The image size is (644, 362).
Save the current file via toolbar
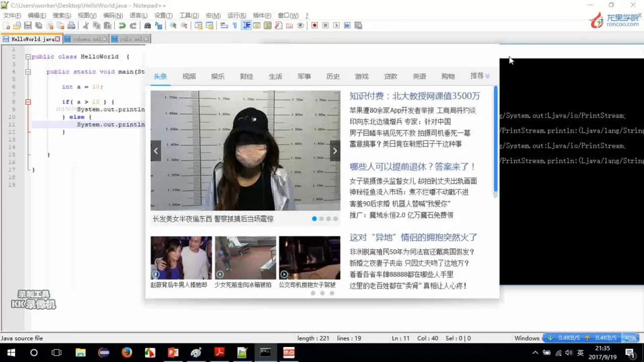(28, 26)
